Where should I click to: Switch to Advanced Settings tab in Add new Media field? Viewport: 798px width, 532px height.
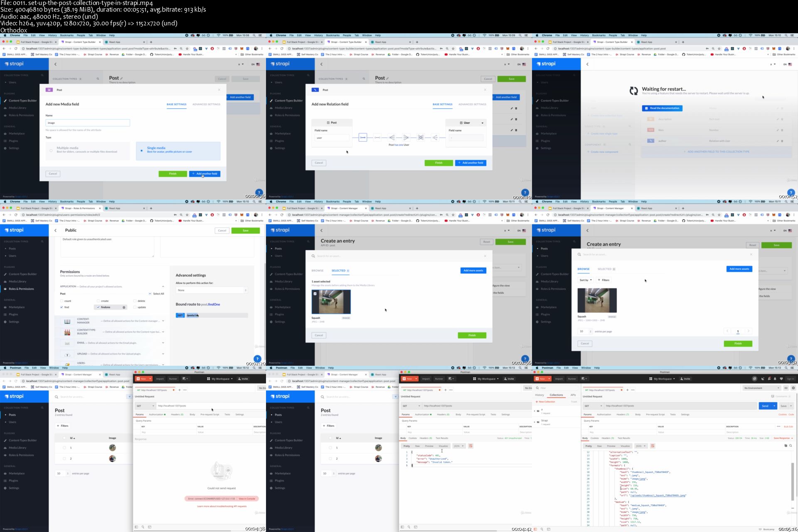click(206, 104)
